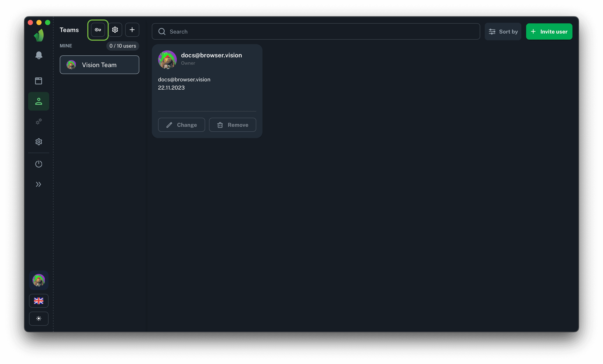The image size is (603, 364).
Task: Toggle light theme with sun button
Action: pos(39,319)
